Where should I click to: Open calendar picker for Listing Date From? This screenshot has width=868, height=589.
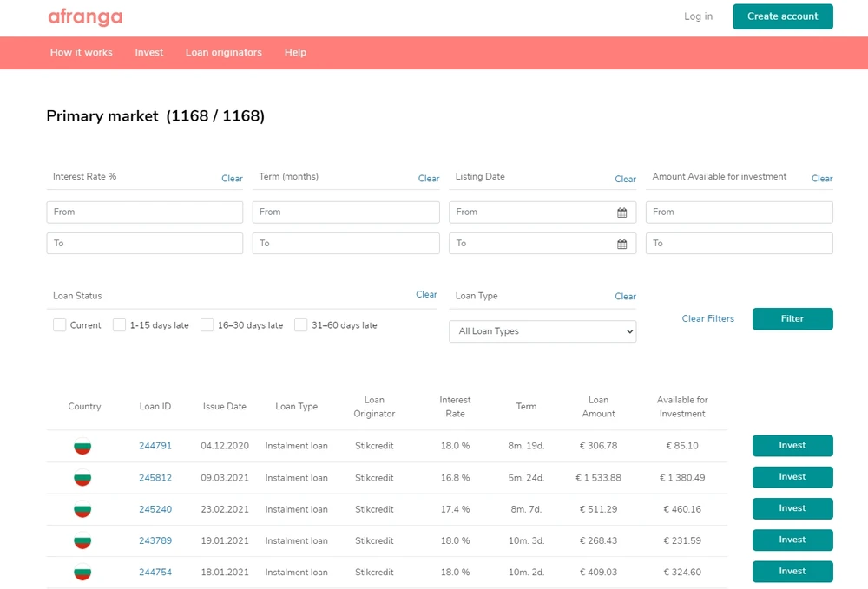621,213
